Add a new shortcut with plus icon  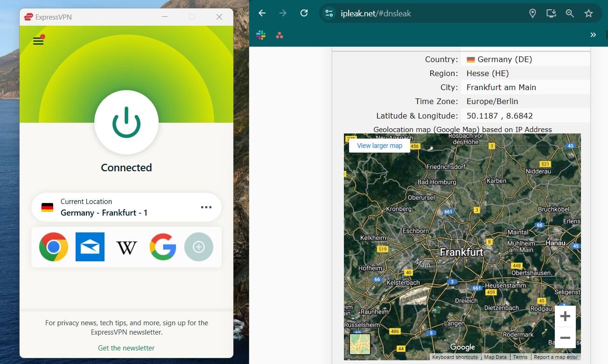click(199, 247)
